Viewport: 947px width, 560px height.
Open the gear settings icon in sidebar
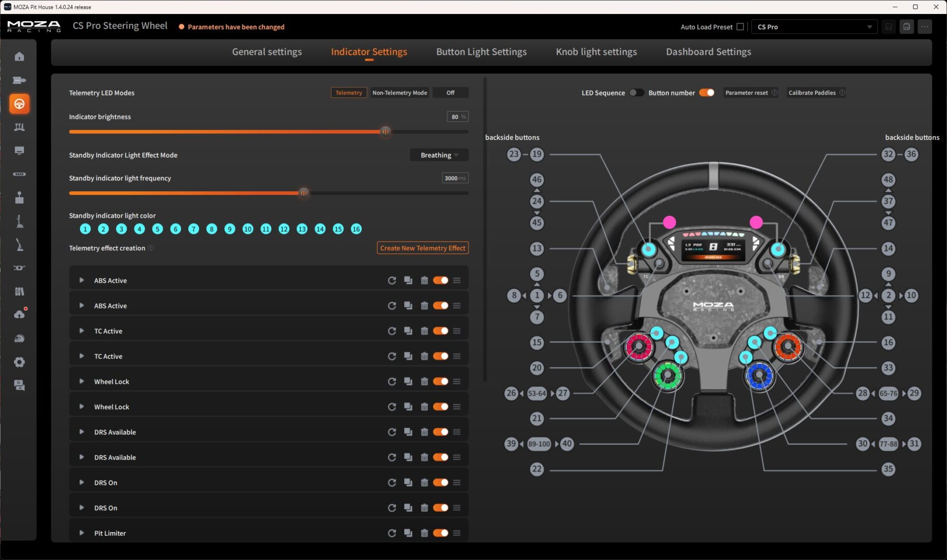tap(19, 362)
